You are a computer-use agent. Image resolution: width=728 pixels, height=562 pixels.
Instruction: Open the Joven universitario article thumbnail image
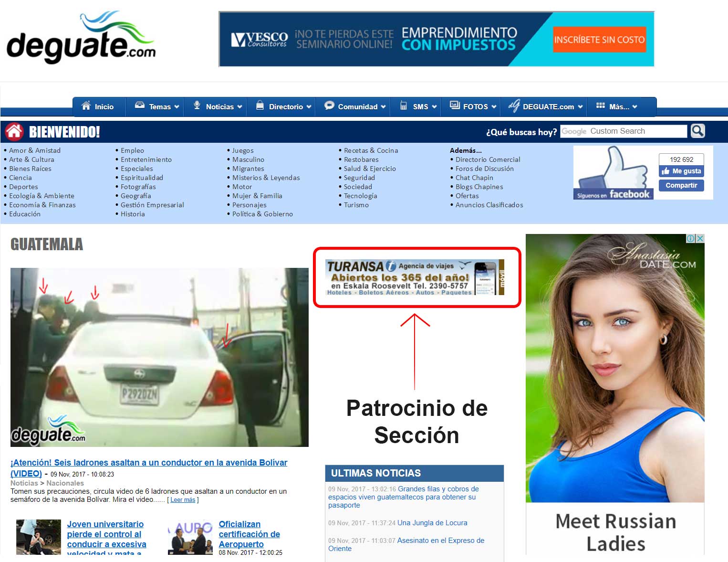pyautogui.click(x=39, y=537)
